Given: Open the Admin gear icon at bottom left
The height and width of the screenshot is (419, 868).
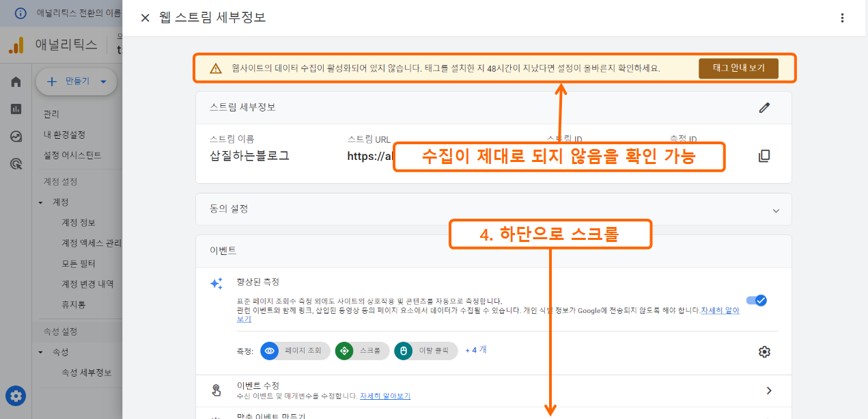Looking at the screenshot, I should 15,396.
